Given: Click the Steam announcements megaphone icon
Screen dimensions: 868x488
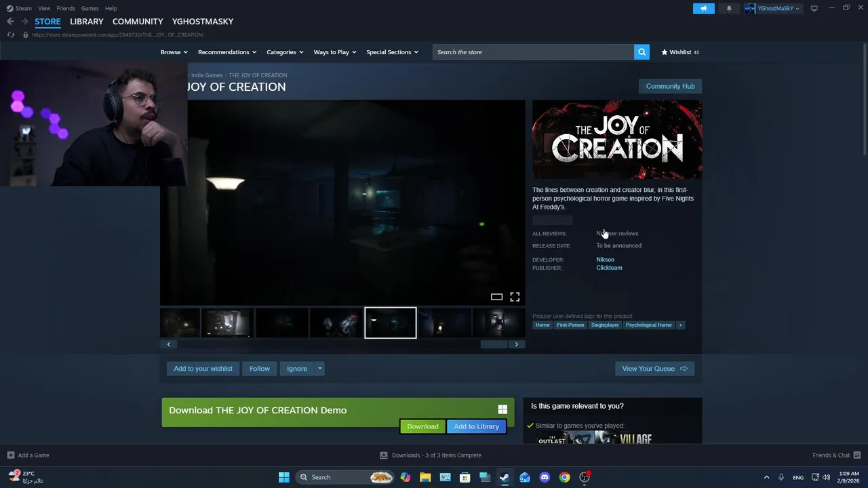Looking at the screenshot, I should [704, 8].
